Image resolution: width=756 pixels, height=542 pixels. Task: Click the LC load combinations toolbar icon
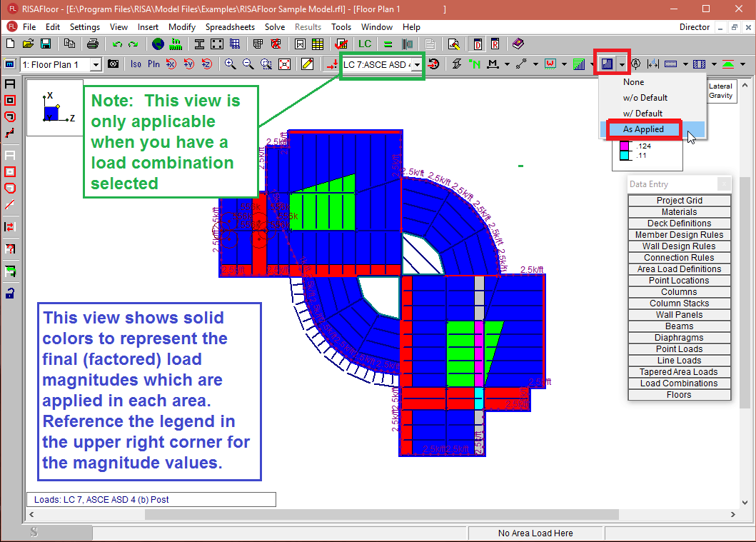coord(365,44)
